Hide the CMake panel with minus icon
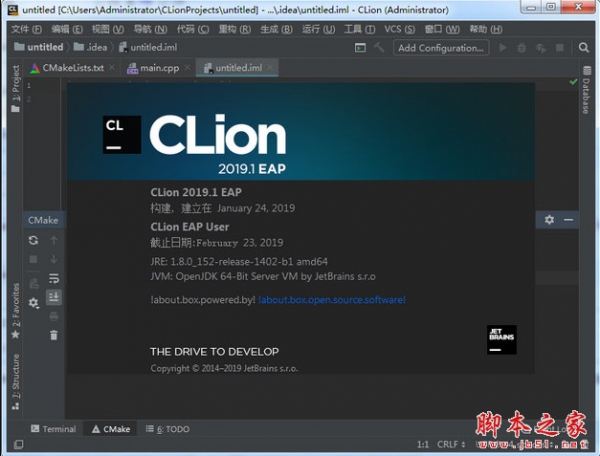The width and height of the screenshot is (600, 456). click(568, 220)
